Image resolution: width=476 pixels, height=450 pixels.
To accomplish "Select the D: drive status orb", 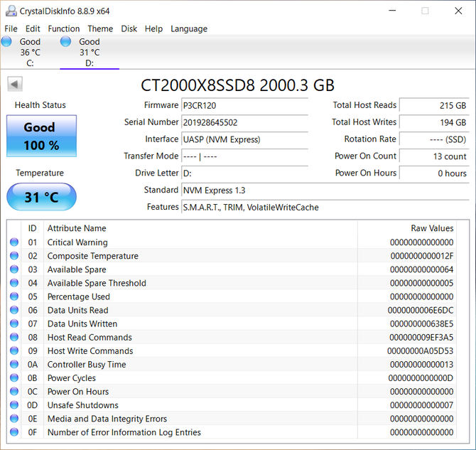I will (66, 42).
